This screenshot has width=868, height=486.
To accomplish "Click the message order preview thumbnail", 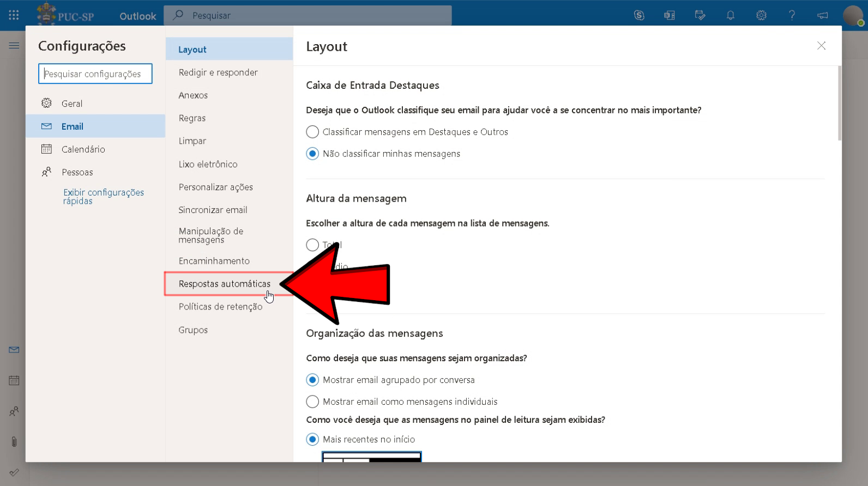I will (372, 456).
